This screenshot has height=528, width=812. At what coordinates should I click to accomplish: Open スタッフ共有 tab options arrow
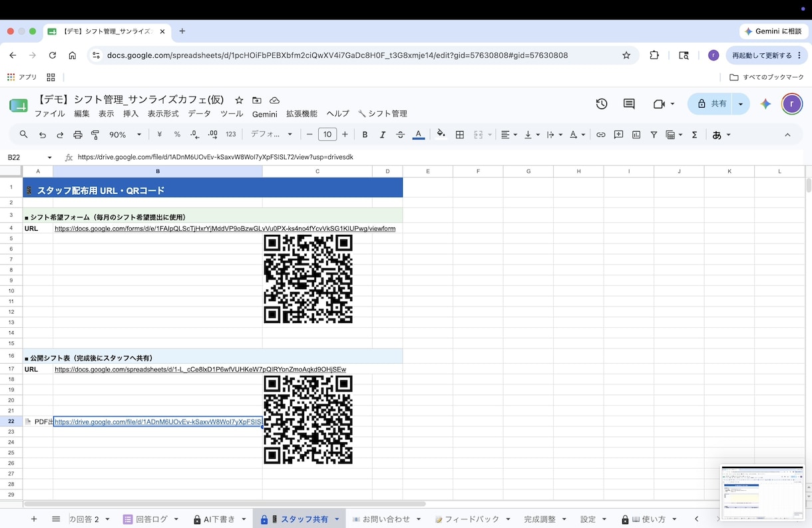click(x=337, y=519)
